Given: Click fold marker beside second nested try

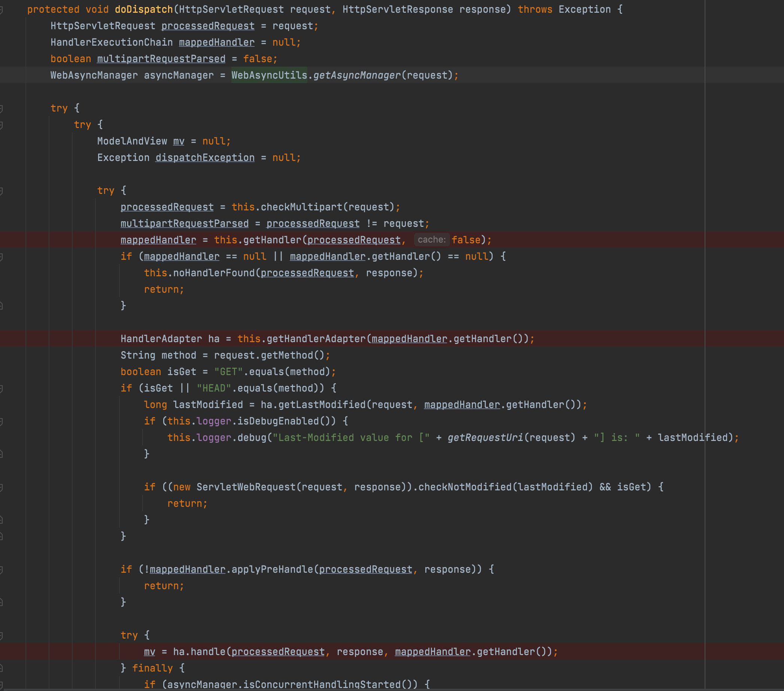Looking at the screenshot, I should (x=1, y=125).
